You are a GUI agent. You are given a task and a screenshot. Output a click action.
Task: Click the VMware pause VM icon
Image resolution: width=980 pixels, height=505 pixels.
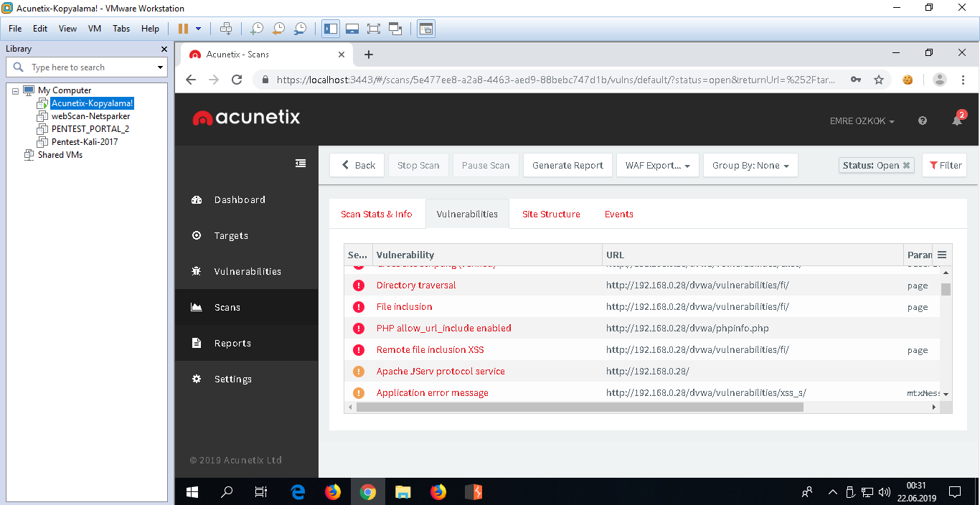(183, 29)
